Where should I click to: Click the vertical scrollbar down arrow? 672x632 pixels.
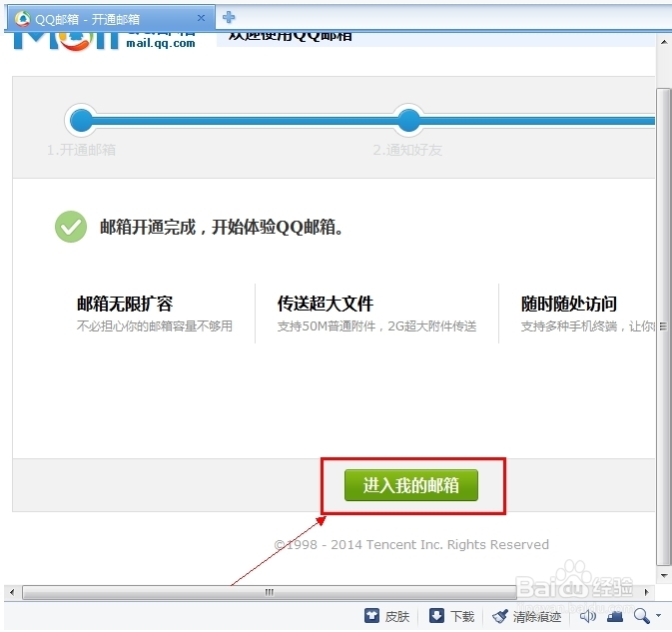tap(663, 575)
